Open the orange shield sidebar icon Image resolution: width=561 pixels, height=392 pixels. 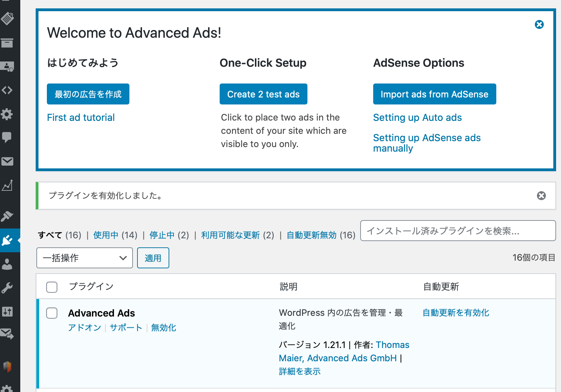(x=7, y=366)
